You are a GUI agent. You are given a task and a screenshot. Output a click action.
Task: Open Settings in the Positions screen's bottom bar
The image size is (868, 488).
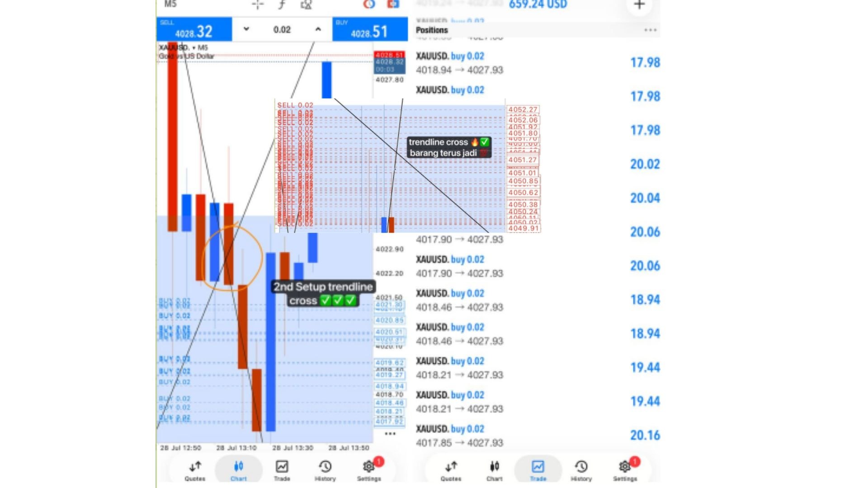pyautogui.click(x=625, y=471)
